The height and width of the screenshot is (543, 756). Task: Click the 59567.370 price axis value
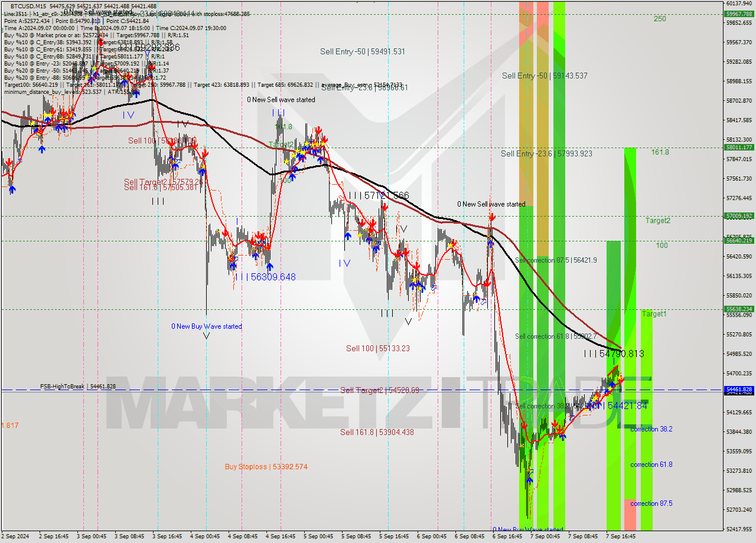739,42
